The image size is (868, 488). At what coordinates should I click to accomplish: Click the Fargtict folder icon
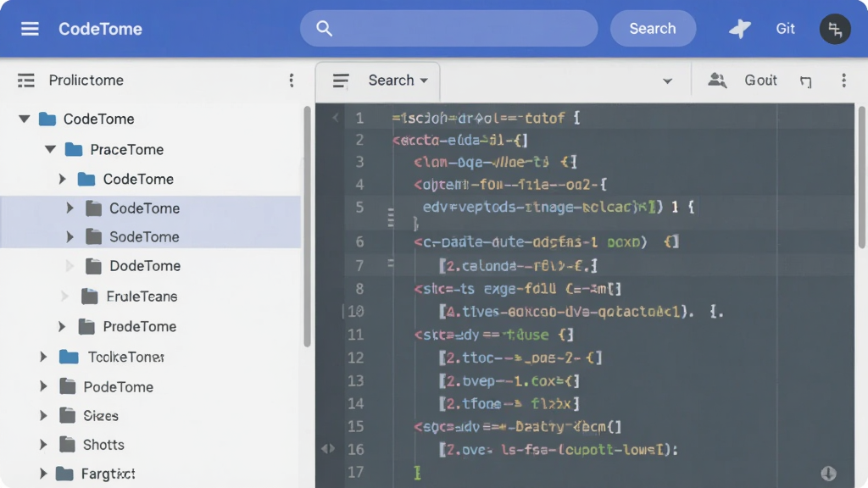click(64, 474)
